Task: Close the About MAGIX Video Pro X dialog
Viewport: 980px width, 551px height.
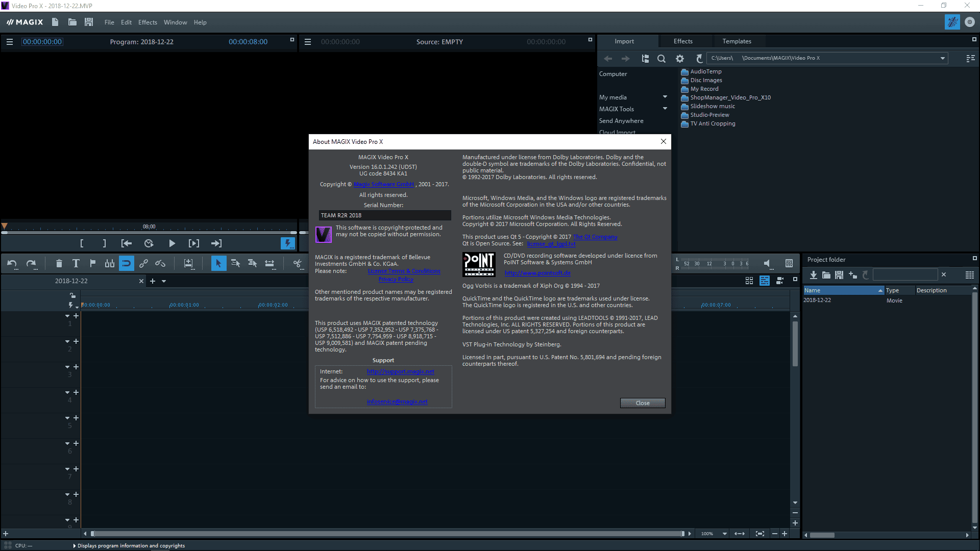Action: [x=643, y=403]
